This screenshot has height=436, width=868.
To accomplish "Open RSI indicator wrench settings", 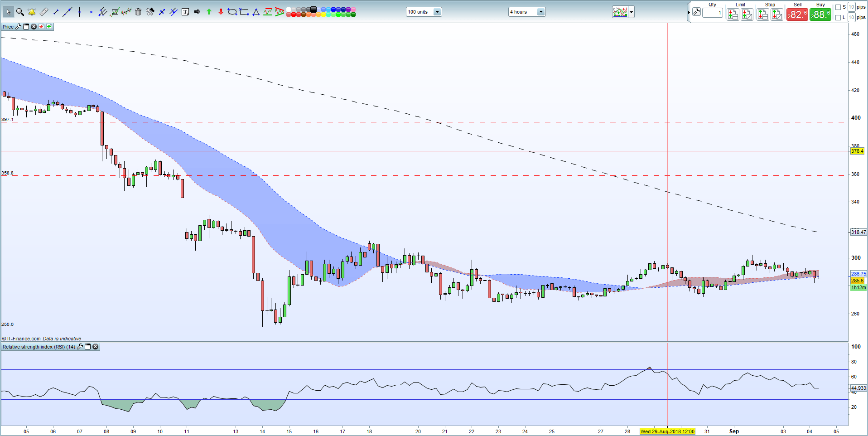I will coord(80,347).
